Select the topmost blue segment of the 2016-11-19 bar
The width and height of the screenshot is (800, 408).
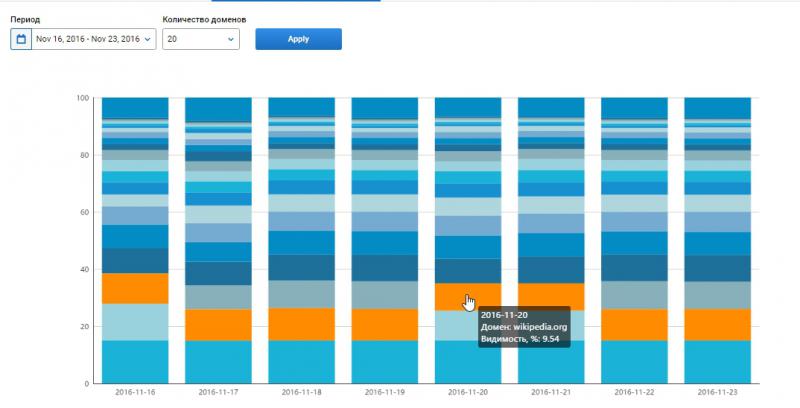click(x=384, y=108)
